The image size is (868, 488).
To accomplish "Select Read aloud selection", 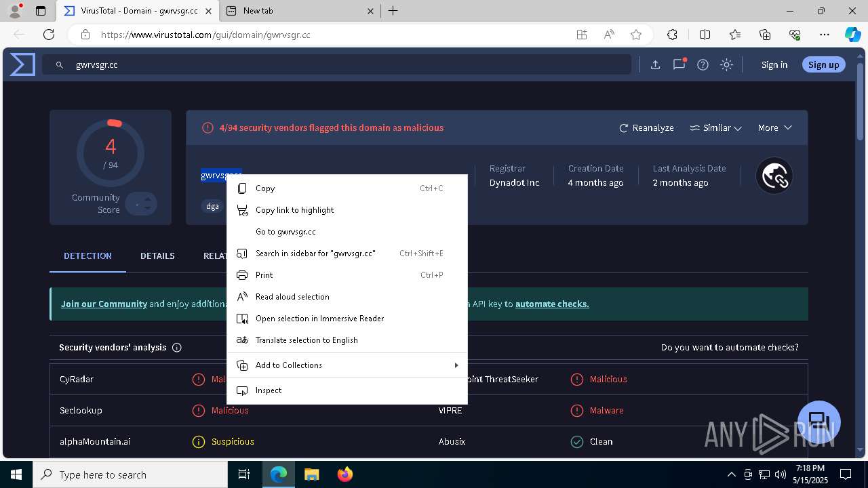I will [x=347, y=297].
